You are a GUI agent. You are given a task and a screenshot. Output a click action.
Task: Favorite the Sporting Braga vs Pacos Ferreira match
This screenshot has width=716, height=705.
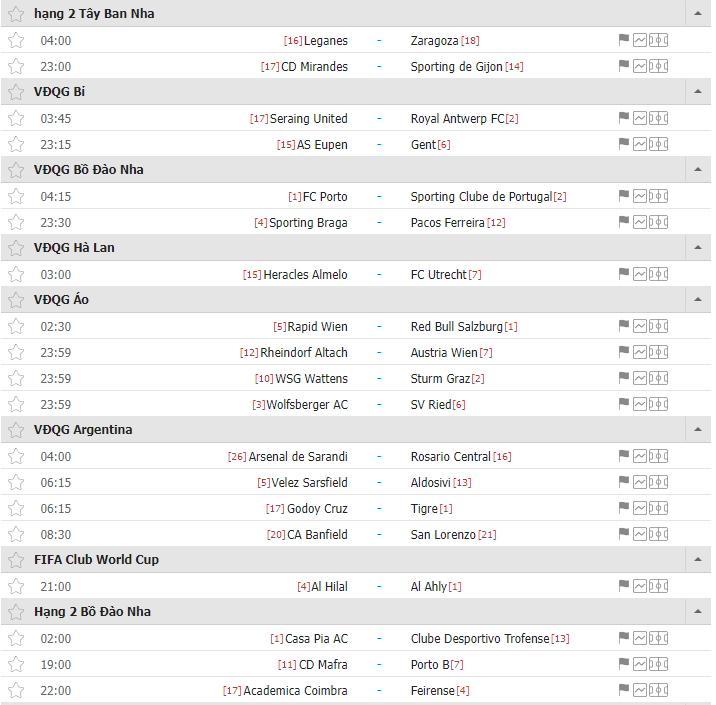point(15,222)
